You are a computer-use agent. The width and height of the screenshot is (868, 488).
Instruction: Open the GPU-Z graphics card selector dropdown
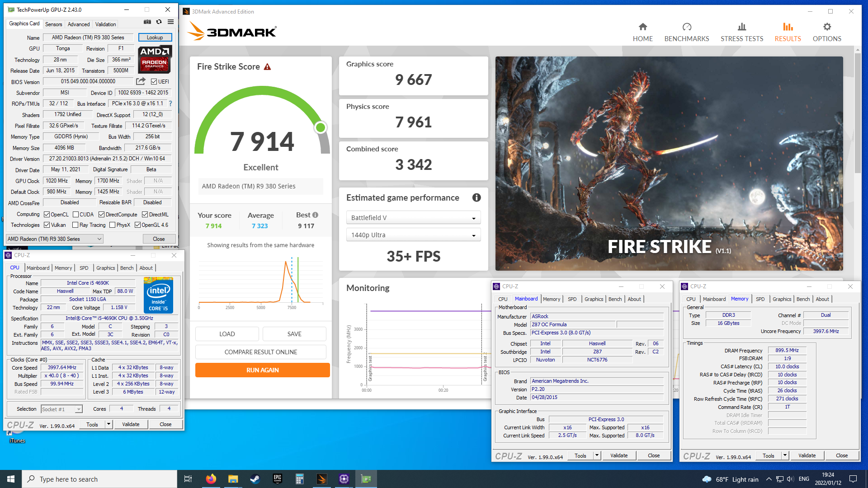coord(55,239)
